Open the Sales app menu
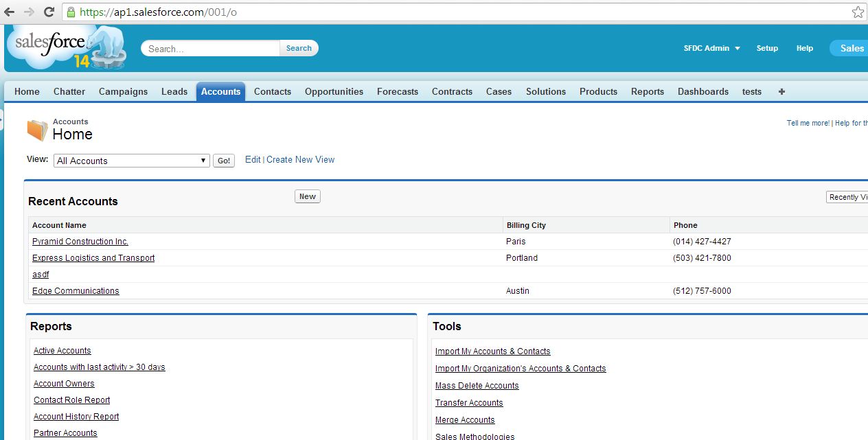868x440 pixels. pos(849,48)
